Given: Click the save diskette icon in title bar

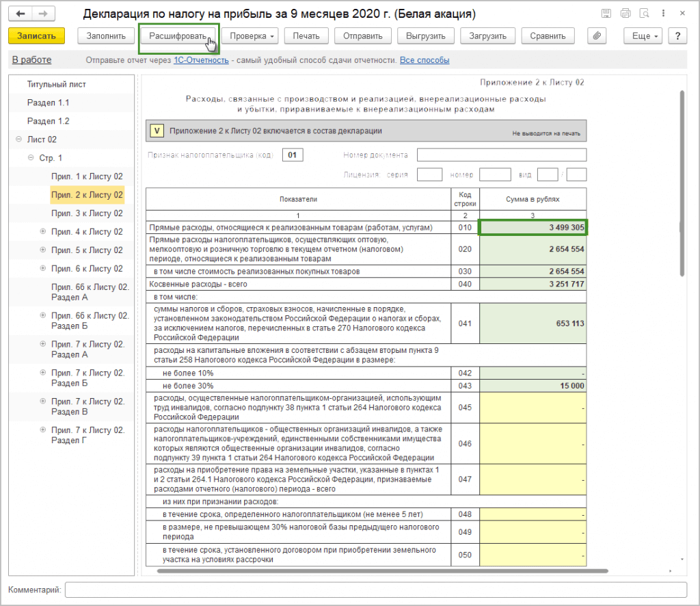Looking at the screenshot, I should [606, 14].
